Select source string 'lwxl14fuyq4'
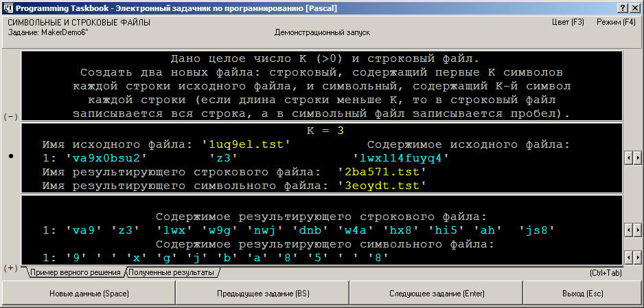This screenshot has height=308, width=644. 401,158
